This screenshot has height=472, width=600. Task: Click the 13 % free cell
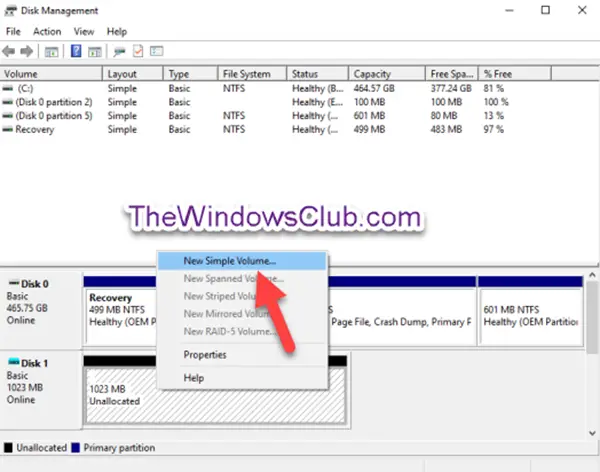494,116
